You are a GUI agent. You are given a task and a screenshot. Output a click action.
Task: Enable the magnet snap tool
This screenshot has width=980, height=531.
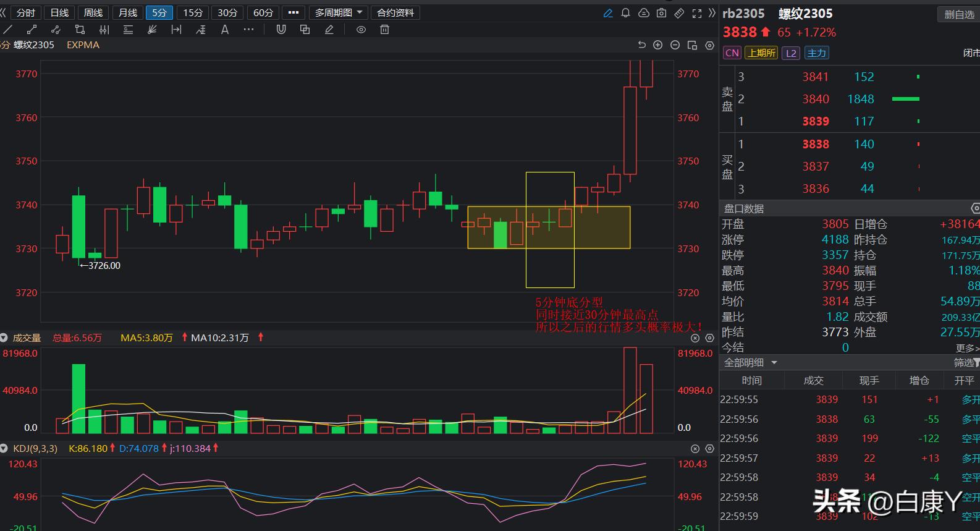click(281, 30)
